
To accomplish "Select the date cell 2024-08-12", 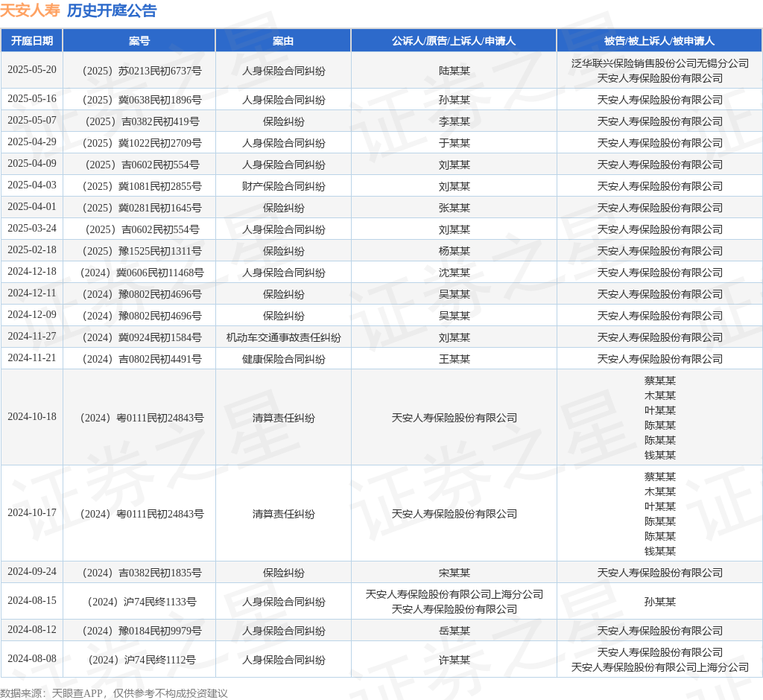I will coord(32,629).
